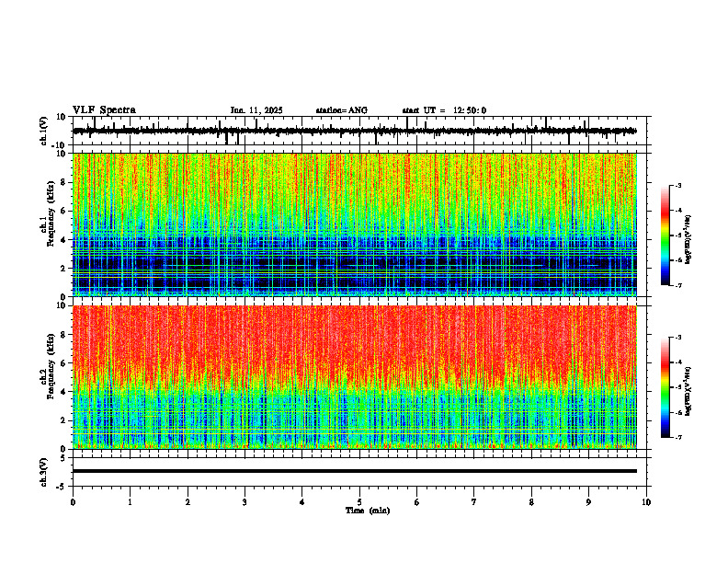Click the ch.2 spectrogram color scale bar
Screen dimensions: 728x563
click(665, 387)
